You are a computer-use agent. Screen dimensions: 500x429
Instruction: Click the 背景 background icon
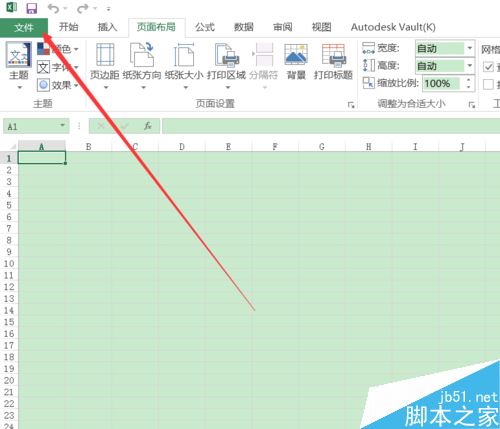296,54
